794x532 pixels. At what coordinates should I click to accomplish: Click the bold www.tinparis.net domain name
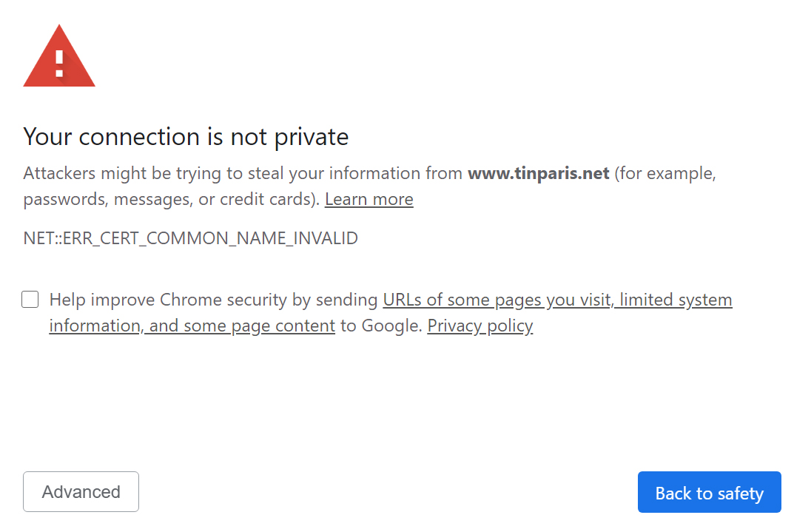point(538,173)
